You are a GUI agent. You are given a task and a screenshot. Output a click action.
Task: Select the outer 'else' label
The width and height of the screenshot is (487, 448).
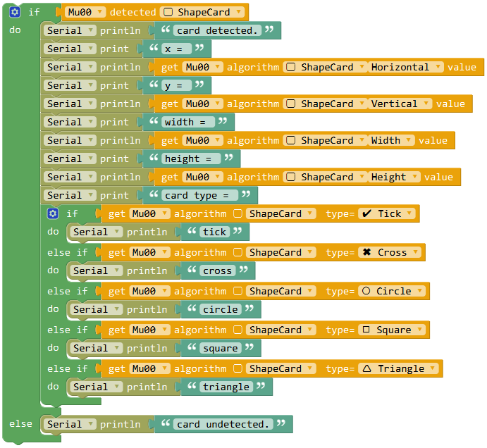(21, 424)
